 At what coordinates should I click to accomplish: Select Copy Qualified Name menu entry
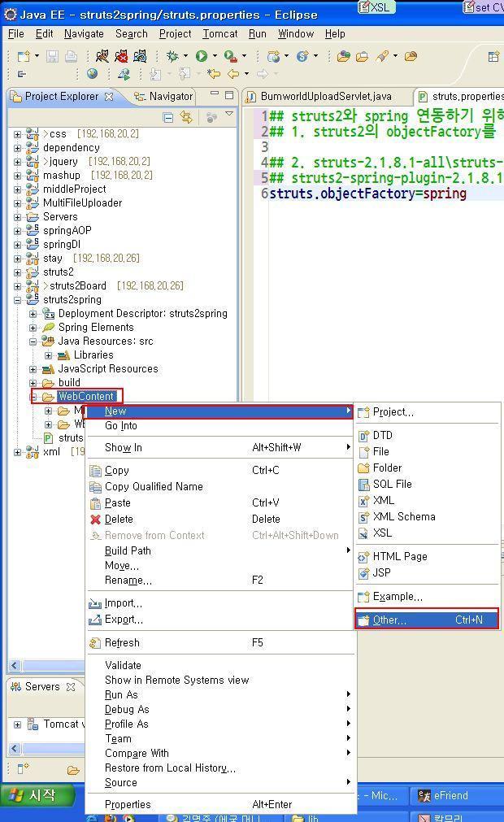pos(220,486)
